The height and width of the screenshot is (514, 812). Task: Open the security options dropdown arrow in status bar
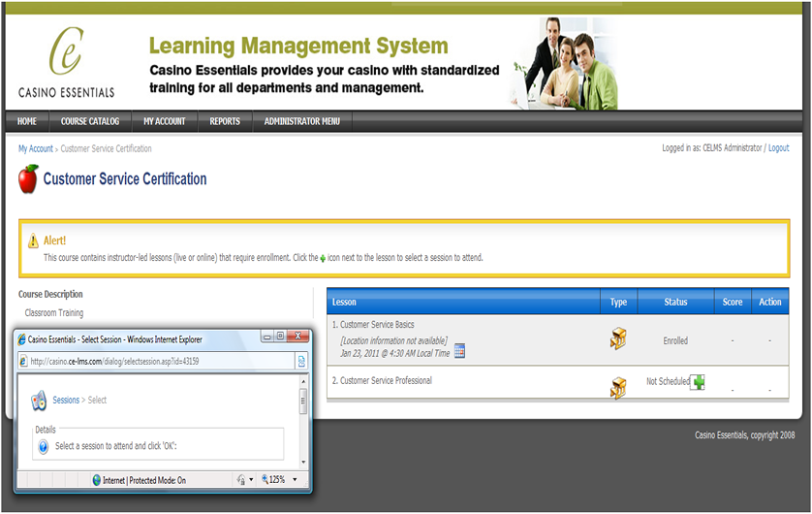click(x=251, y=480)
